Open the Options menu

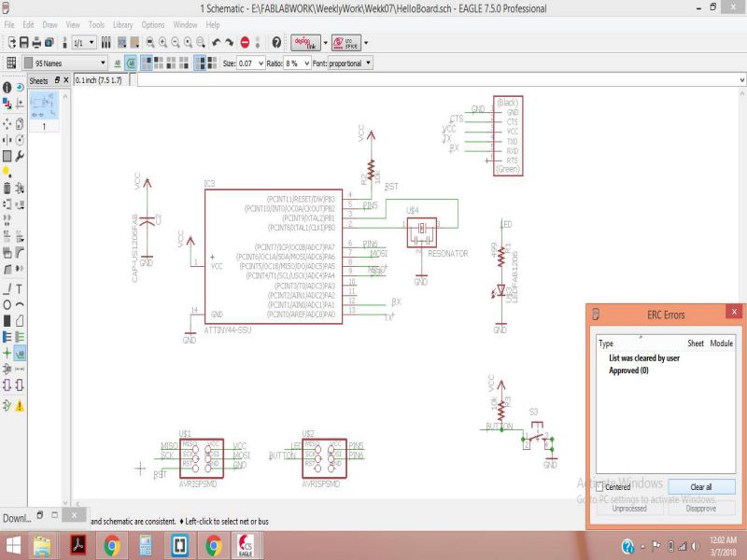pos(153,24)
